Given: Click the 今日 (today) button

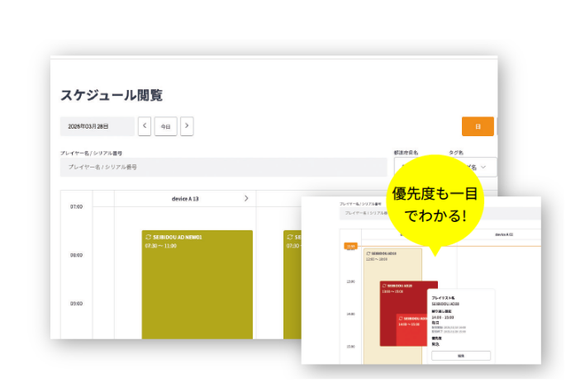Looking at the screenshot, I should click(x=165, y=126).
